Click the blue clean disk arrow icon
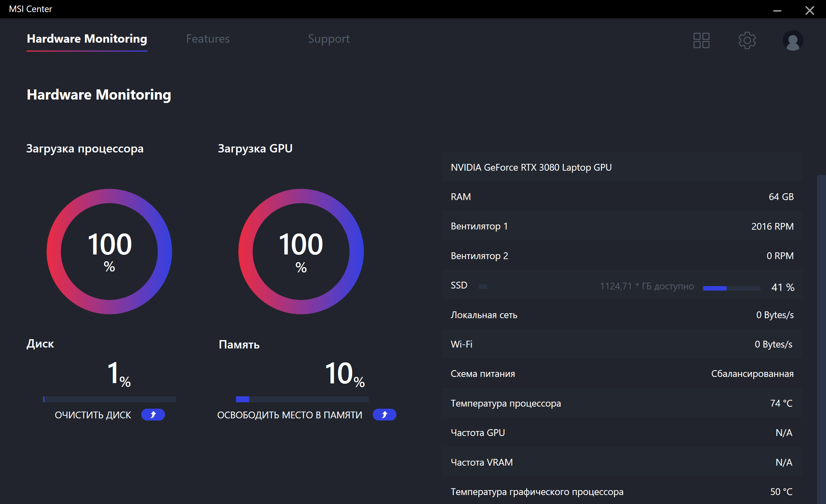The height and width of the screenshot is (504, 826). 153,415
